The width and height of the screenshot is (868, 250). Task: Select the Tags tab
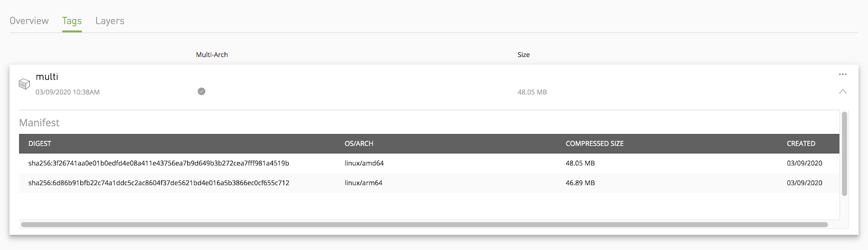click(x=72, y=21)
